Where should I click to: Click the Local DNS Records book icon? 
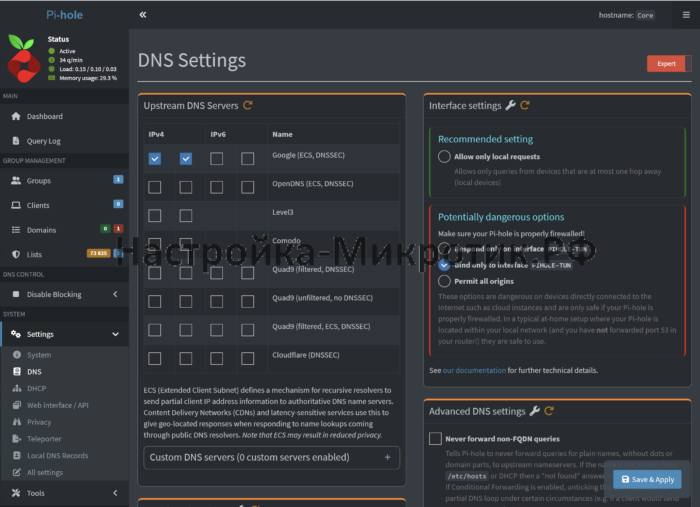(x=17, y=455)
